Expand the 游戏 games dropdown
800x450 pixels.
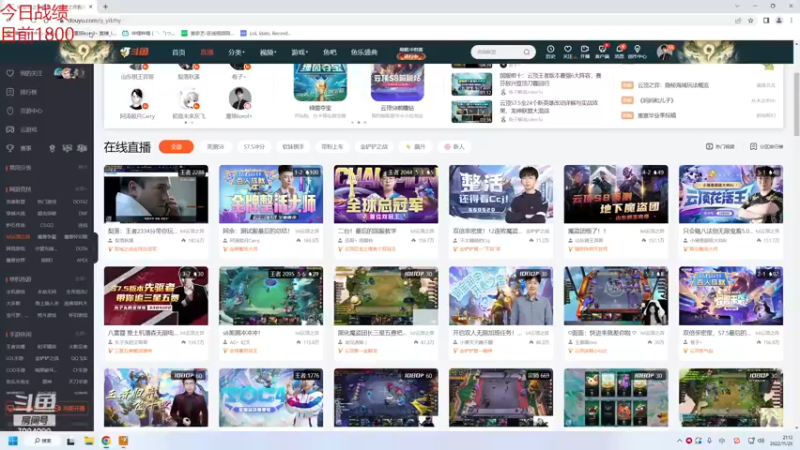point(299,52)
